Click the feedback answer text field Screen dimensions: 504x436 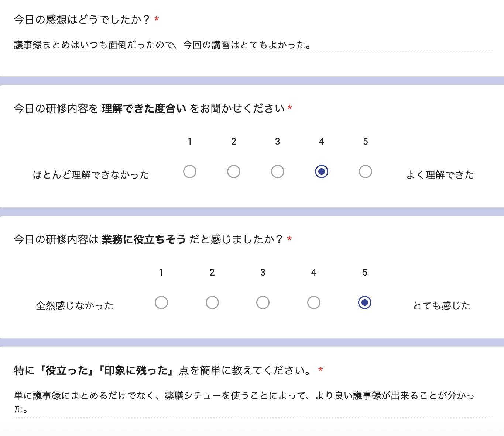tap(162, 45)
